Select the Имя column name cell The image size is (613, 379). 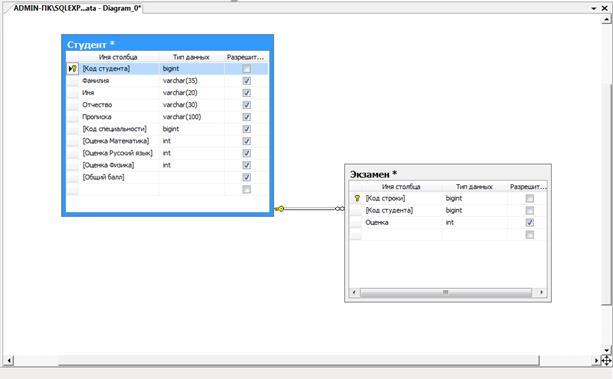tap(119, 93)
